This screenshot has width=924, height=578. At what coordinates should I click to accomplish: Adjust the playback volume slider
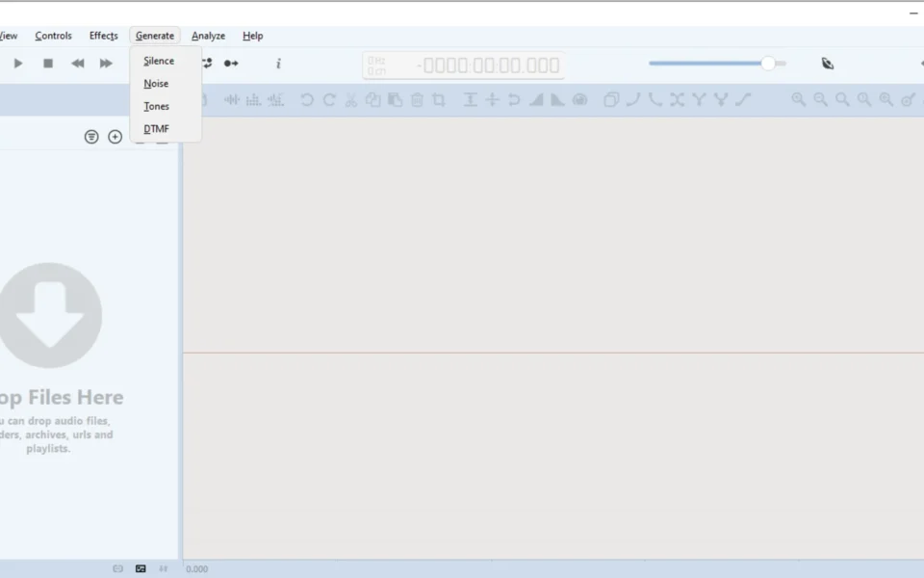[717, 64]
